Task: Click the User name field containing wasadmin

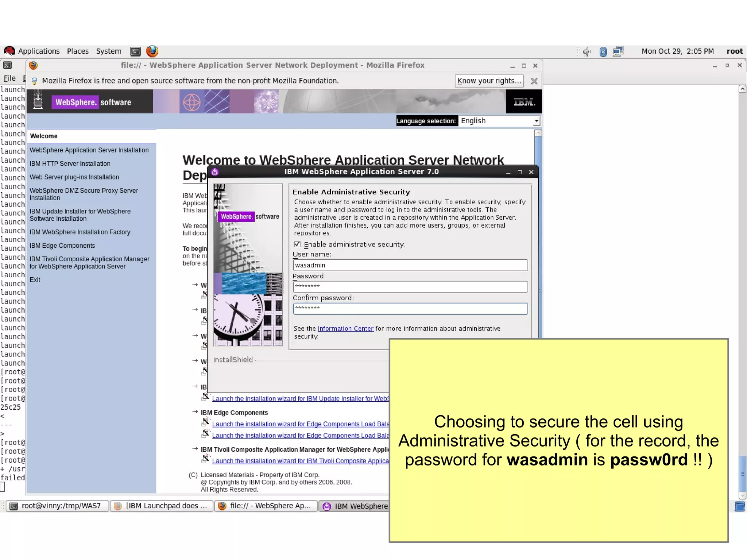Action: click(x=410, y=265)
